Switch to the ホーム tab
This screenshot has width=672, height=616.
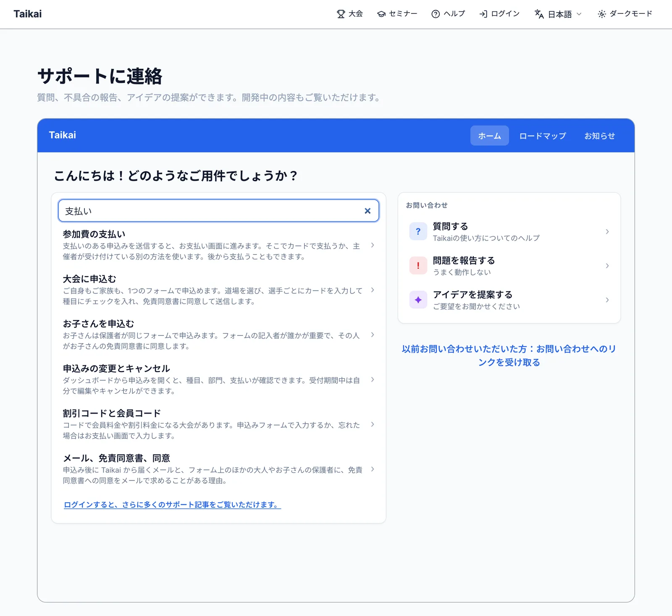tap(490, 136)
